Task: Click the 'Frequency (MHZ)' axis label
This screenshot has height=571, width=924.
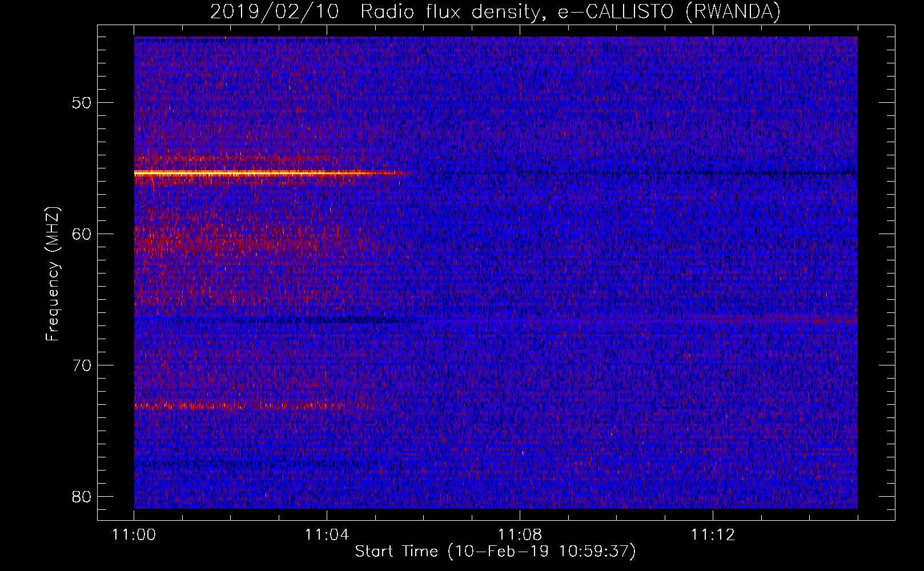Action: click(x=53, y=274)
